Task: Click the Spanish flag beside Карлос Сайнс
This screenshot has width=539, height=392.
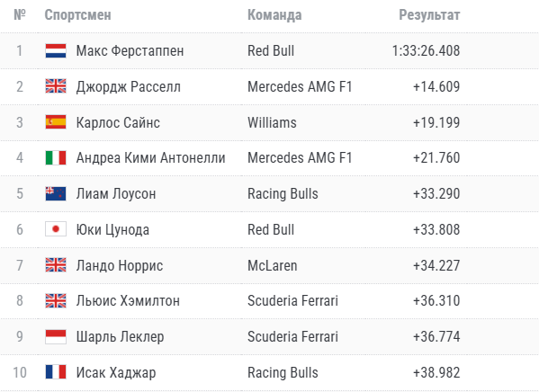Action: [x=56, y=122]
